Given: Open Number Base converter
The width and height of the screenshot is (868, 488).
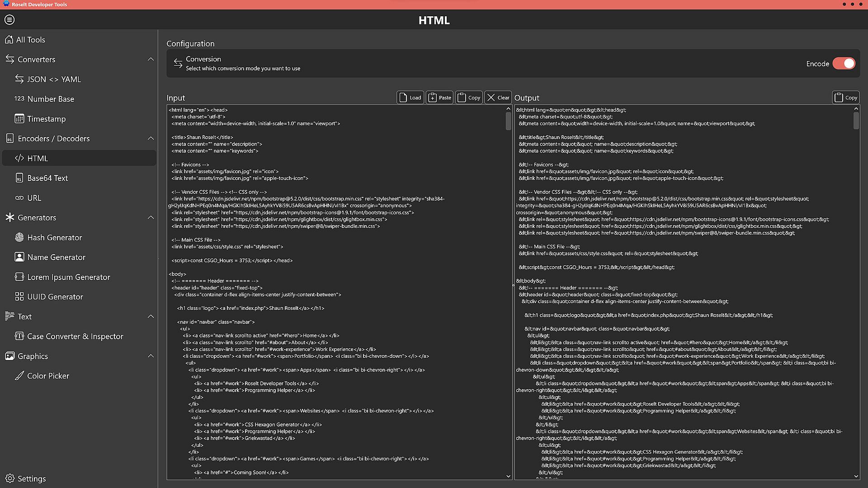Looking at the screenshot, I should [x=79, y=99].
